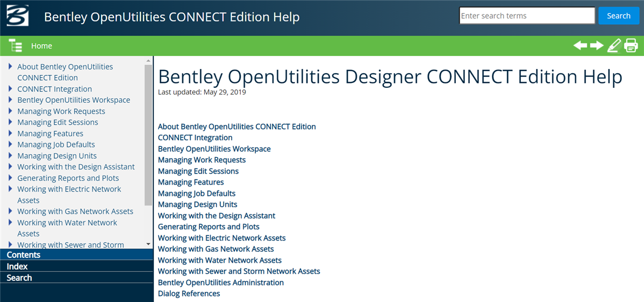Expand Working with Water Network Assets node
The width and height of the screenshot is (644, 302).
(x=10, y=222)
